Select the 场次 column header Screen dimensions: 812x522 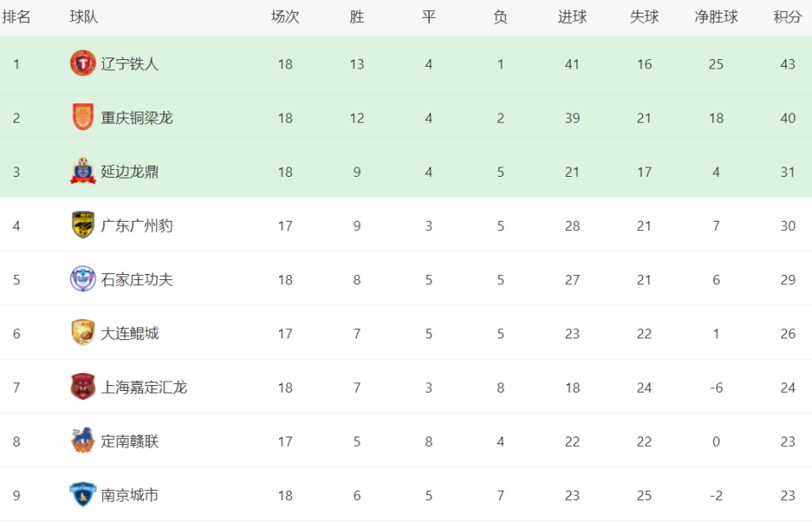pos(285,17)
